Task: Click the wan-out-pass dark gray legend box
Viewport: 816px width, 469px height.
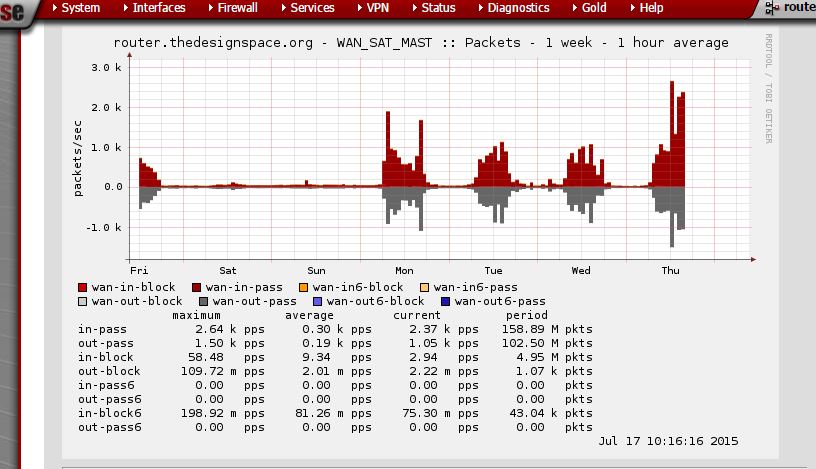Action: (x=203, y=300)
